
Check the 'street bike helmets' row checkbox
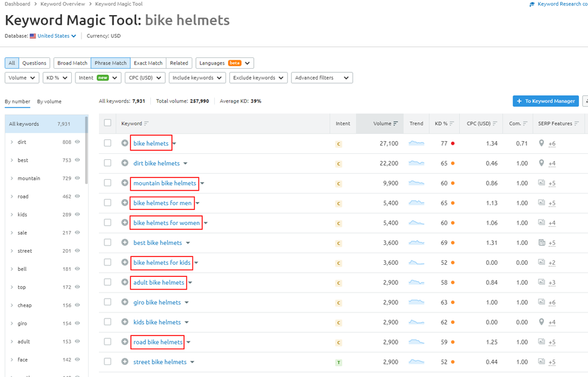(x=107, y=362)
